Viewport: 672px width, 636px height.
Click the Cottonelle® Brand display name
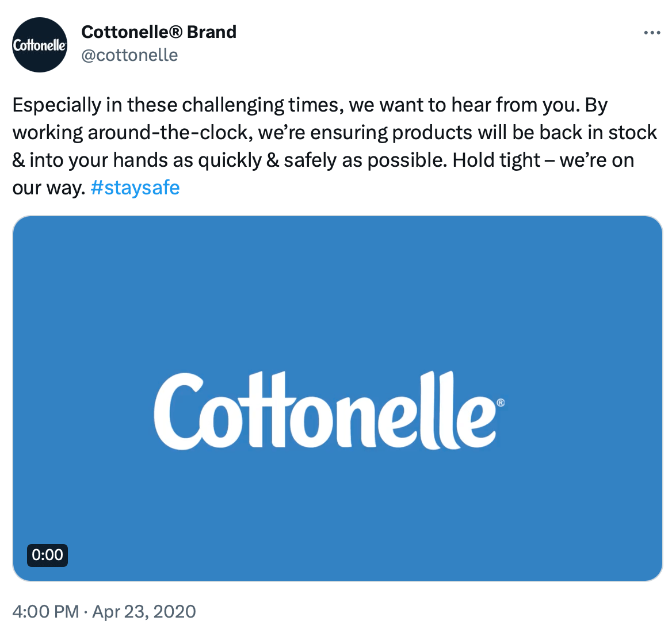(159, 32)
